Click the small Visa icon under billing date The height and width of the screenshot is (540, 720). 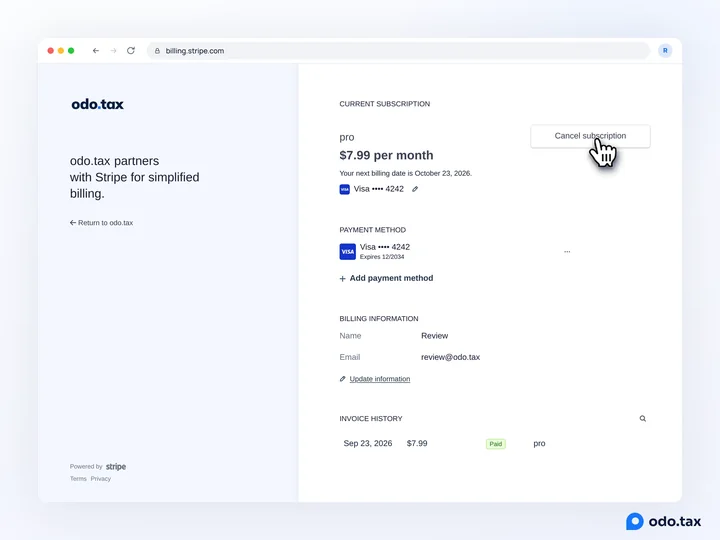point(344,189)
